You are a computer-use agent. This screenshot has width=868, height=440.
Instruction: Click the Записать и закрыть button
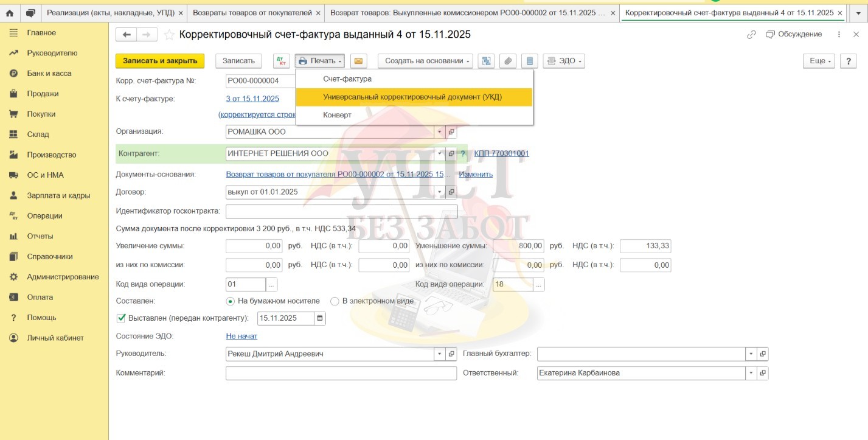pos(160,61)
